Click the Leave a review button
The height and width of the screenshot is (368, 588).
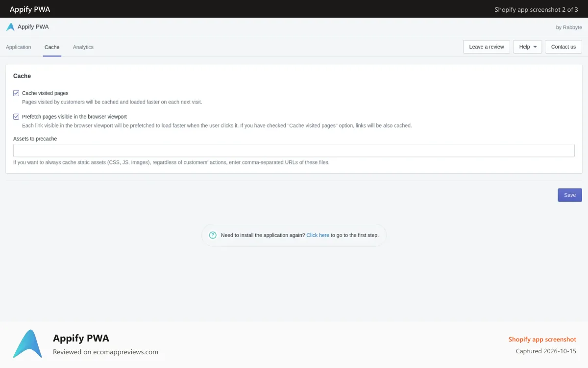pyautogui.click(x=487, y=47)
